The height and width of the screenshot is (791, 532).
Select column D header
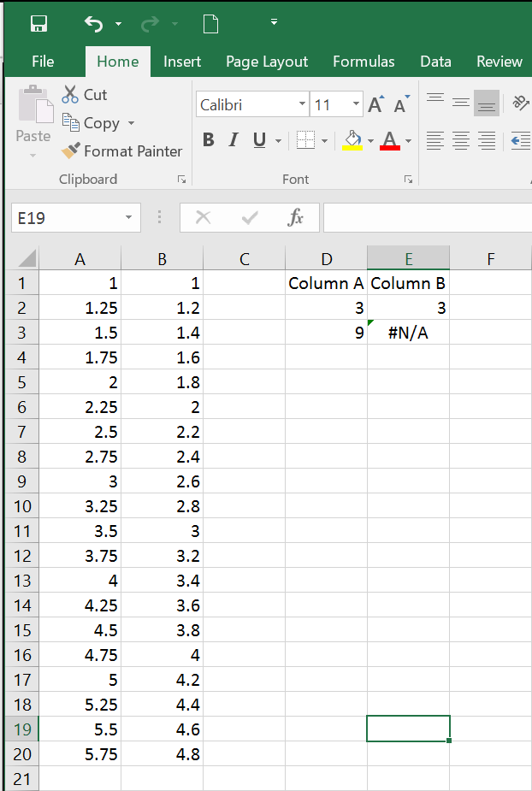[326, 259]
